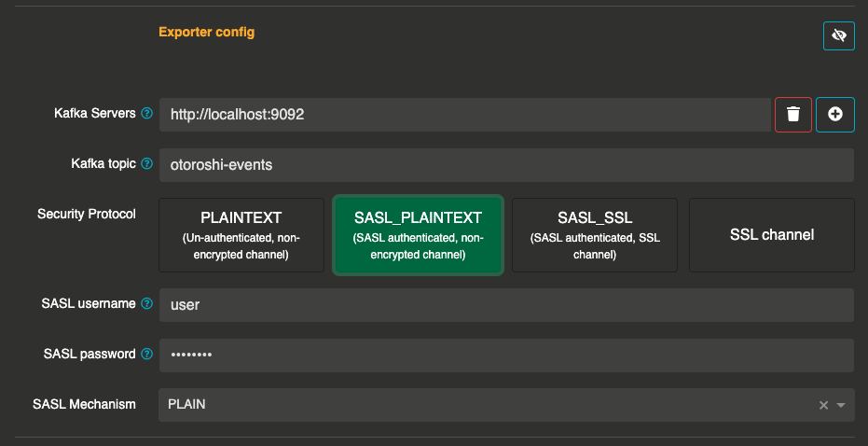This screenshot has width=868, height=446.
Task: Open help icon next to Kafka Servers
Action: [x=146, y=114]
